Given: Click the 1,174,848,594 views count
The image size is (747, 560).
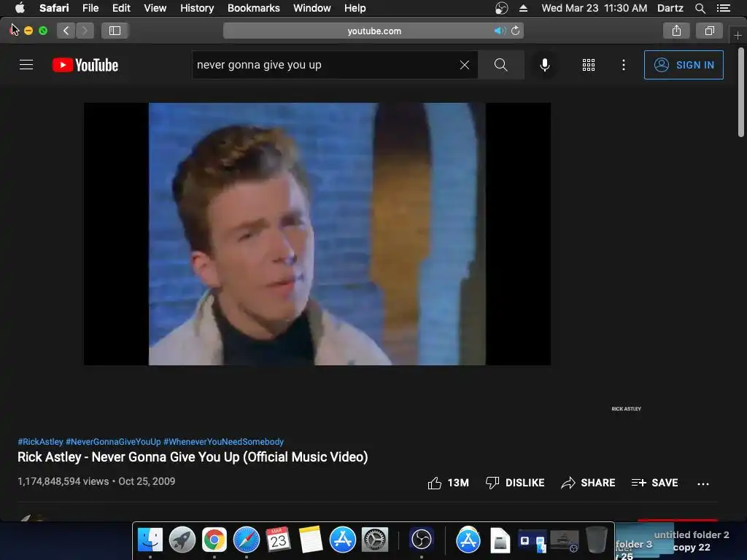Looking at the screenshot, I should (x=63, y=481).
